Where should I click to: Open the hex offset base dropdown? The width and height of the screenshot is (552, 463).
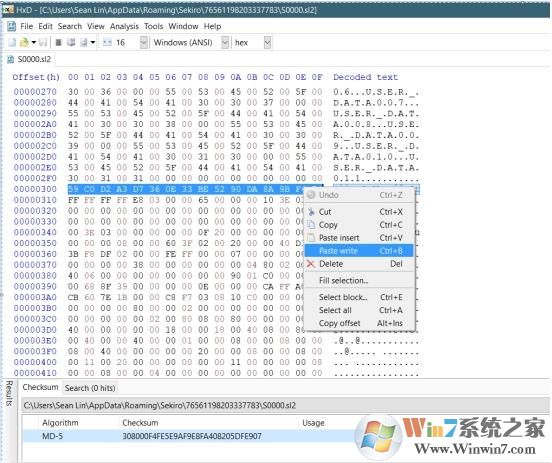point(268,43)
